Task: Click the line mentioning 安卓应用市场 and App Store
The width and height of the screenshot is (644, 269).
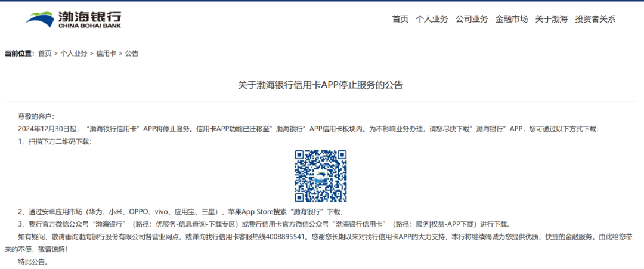Action: click(180, 212)
